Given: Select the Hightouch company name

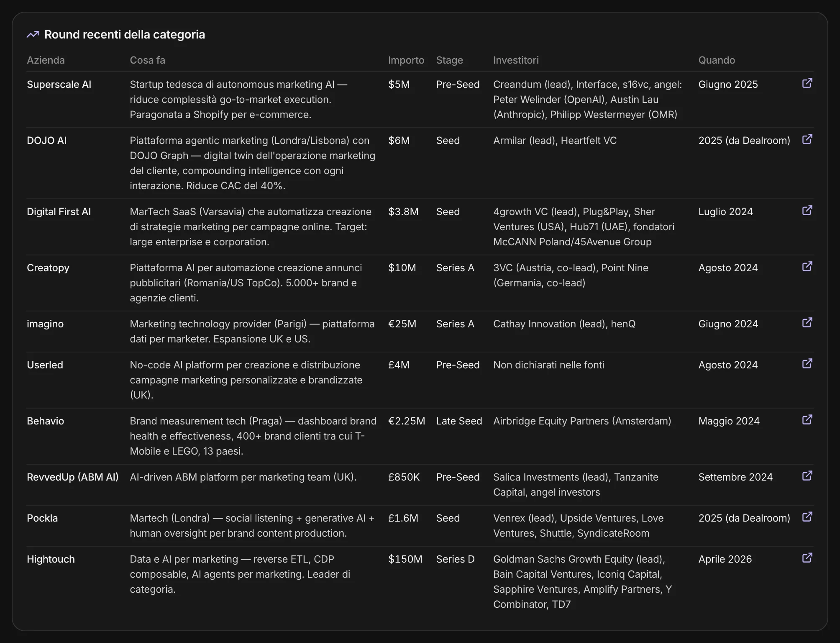Looking at the screenshot, I should pyautogui.click(x=51, y=559).
